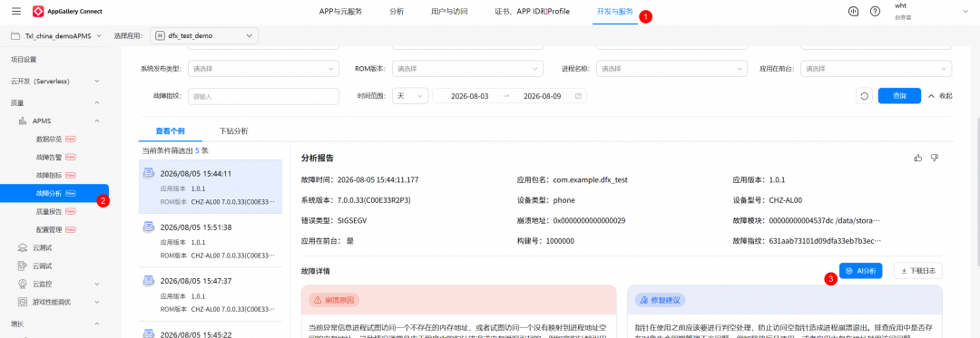The width and height of the screenshot is (980, 338).
Task: Select the 2026/08/05 15:44:11 case
Action: point(210,187)
